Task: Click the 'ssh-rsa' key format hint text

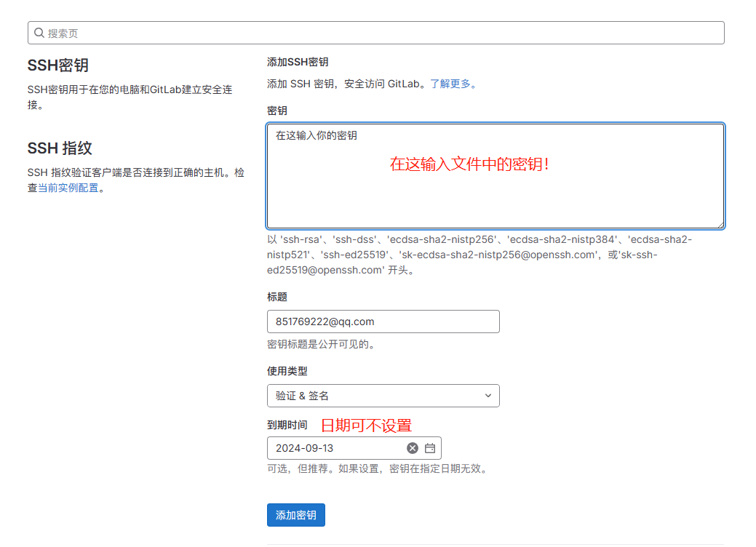Action: coord(480,255)
